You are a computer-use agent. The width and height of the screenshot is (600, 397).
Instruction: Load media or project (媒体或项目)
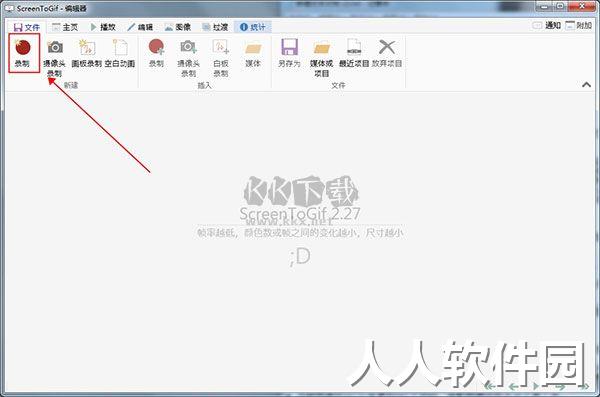[x=321, y=57]
